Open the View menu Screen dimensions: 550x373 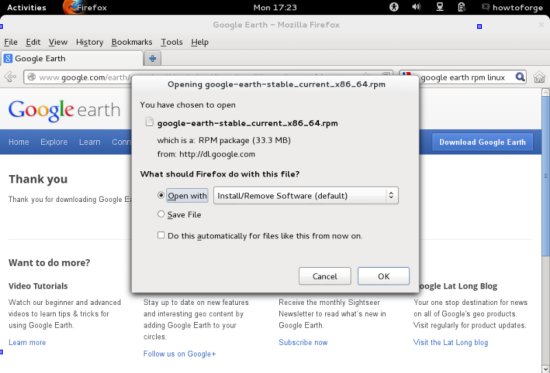tap(58, 42)
